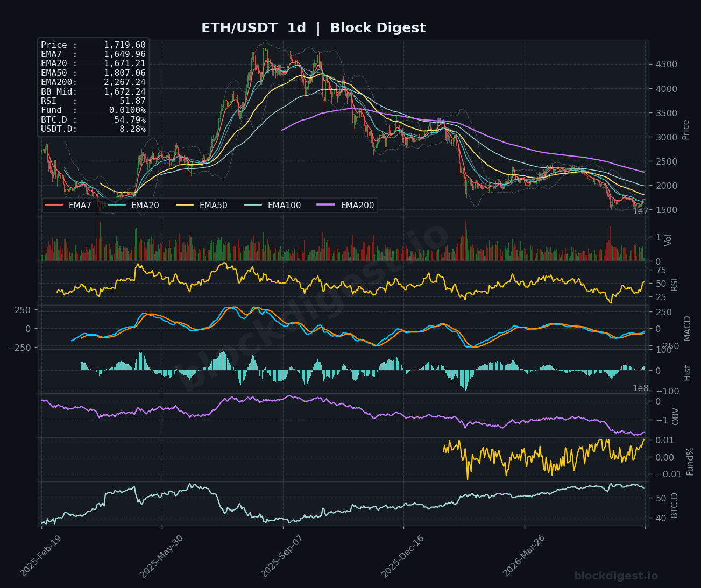The image size is (701, 588).
Task: Click the 0.00 tick on the Fund% axis
Action: (665, 457)
